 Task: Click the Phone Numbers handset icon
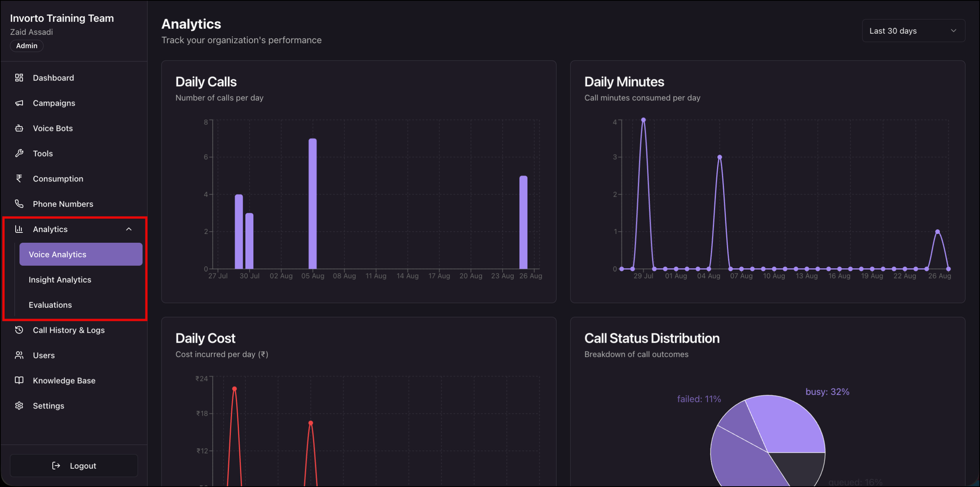(19, 204)
